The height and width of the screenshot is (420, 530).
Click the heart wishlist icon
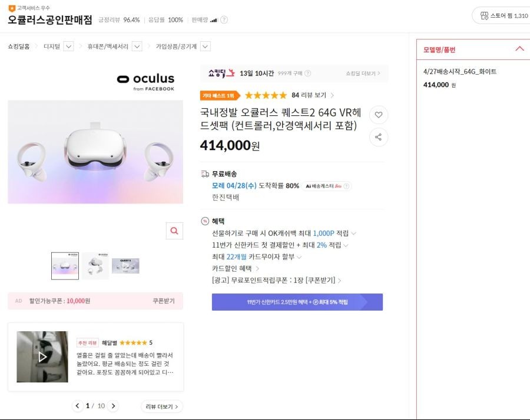pyautogui.click(x=379, y=115)
